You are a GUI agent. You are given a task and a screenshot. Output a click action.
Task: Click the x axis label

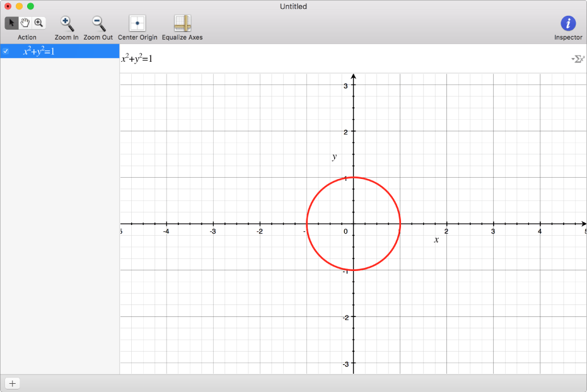tap(436, 239)
